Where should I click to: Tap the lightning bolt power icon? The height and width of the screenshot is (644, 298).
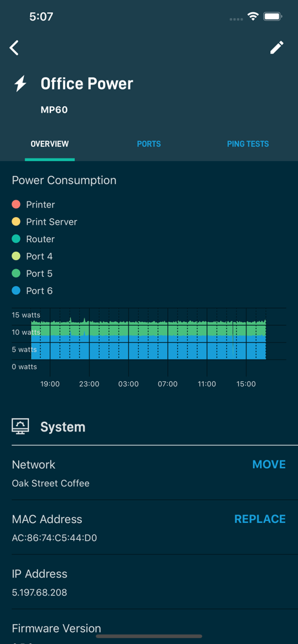click(20, 84)
